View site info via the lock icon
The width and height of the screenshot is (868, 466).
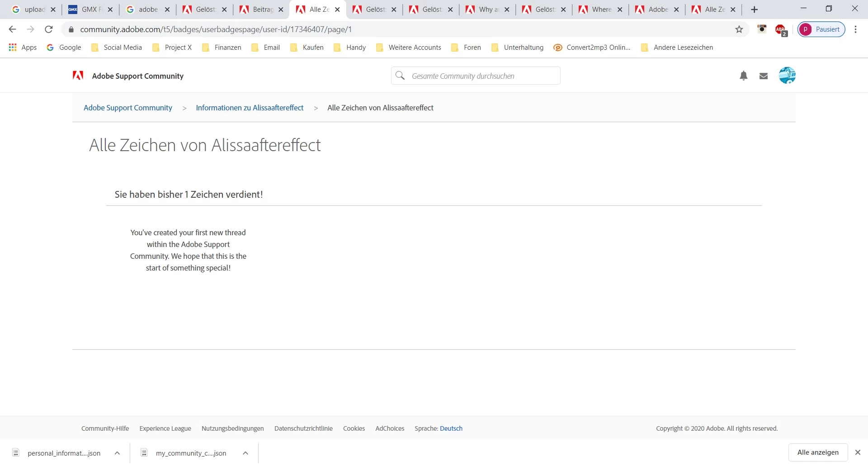click(x=71, y=29)
